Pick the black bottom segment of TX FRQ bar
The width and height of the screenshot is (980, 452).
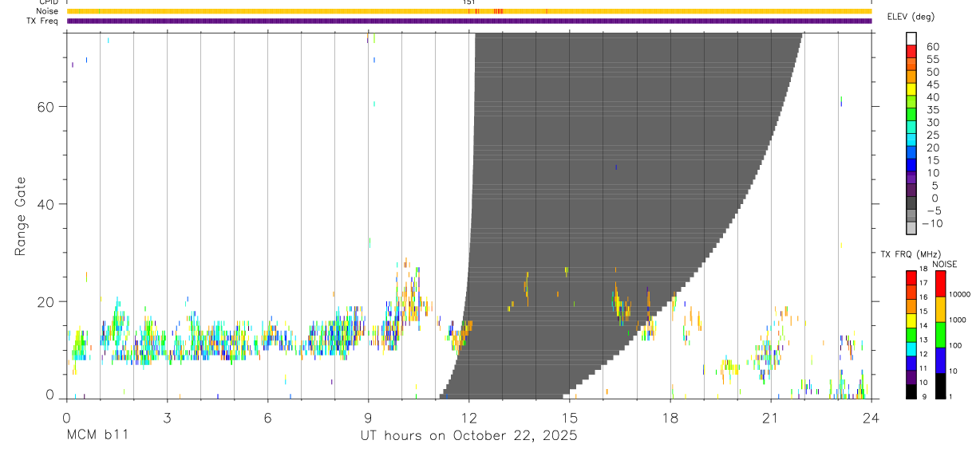point(911,391)
